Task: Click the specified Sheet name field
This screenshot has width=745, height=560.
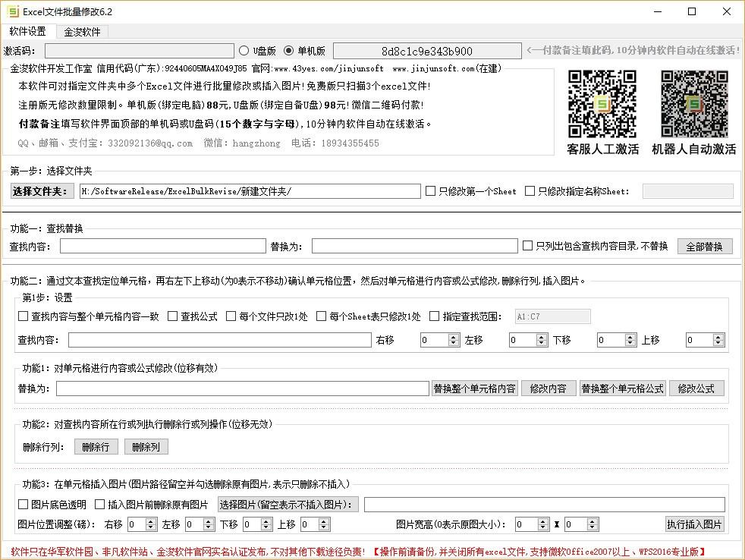Action: pyautogui.click(x=688, y=191)
